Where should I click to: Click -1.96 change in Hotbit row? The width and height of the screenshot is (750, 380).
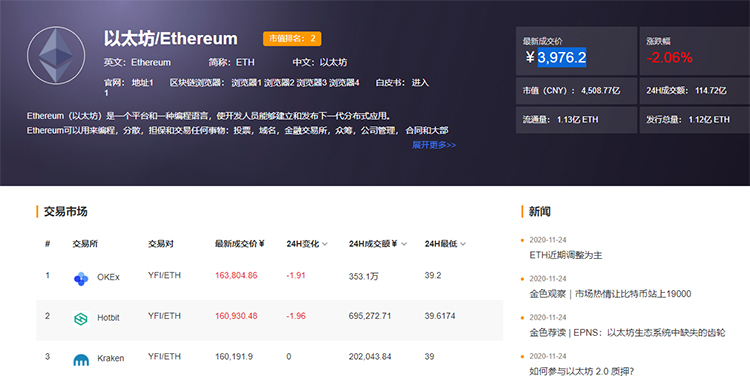pos(296,316)
